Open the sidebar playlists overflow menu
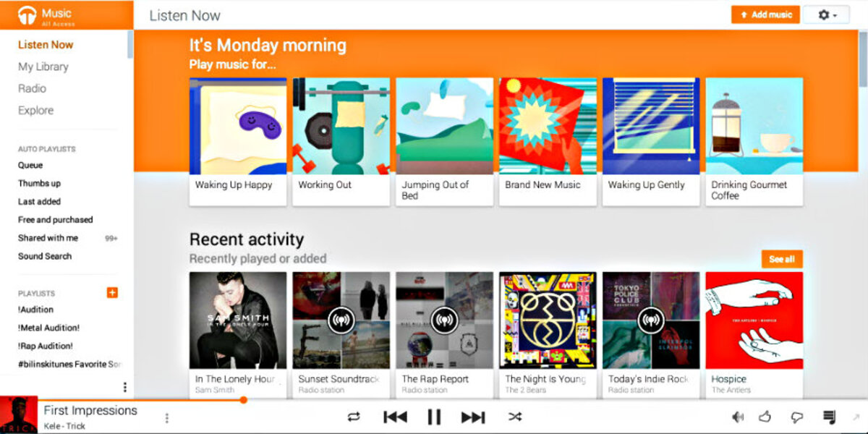Viewport: 868px width, 434px height. tap(124, 387)
